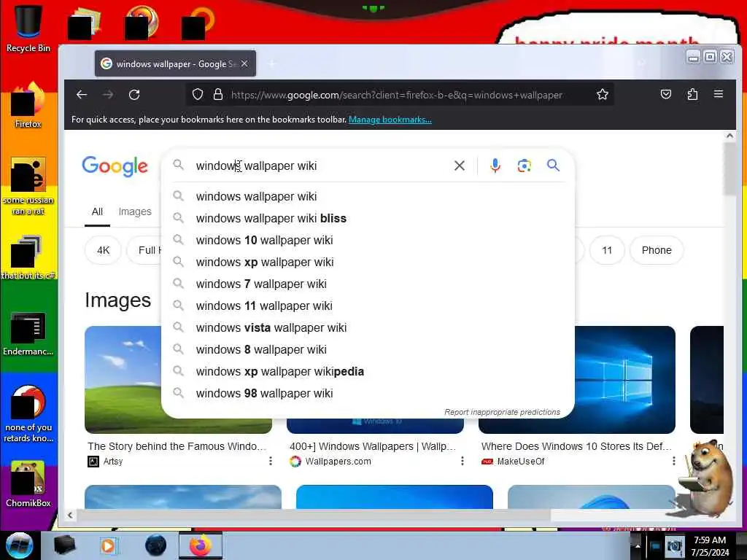Bookmark this page with the star
The image size is (747, 560).
[602, 94]
